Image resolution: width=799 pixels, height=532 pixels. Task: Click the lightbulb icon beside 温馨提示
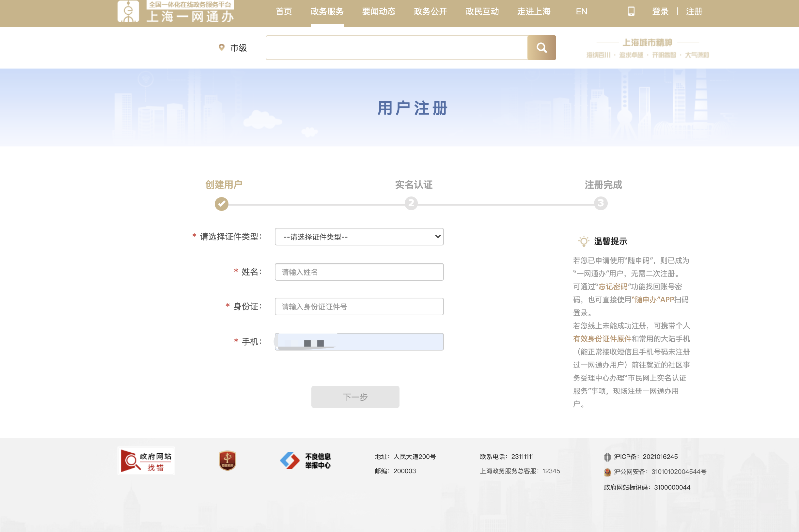pyautogui.click(x=584, y=241)
